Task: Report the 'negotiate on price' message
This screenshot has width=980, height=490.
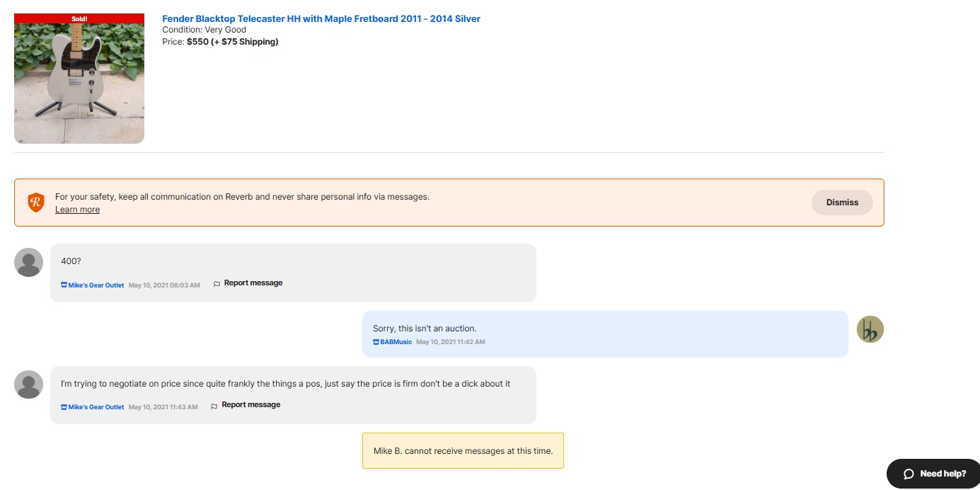Action: pyautogui.click(x=251, y=405)
